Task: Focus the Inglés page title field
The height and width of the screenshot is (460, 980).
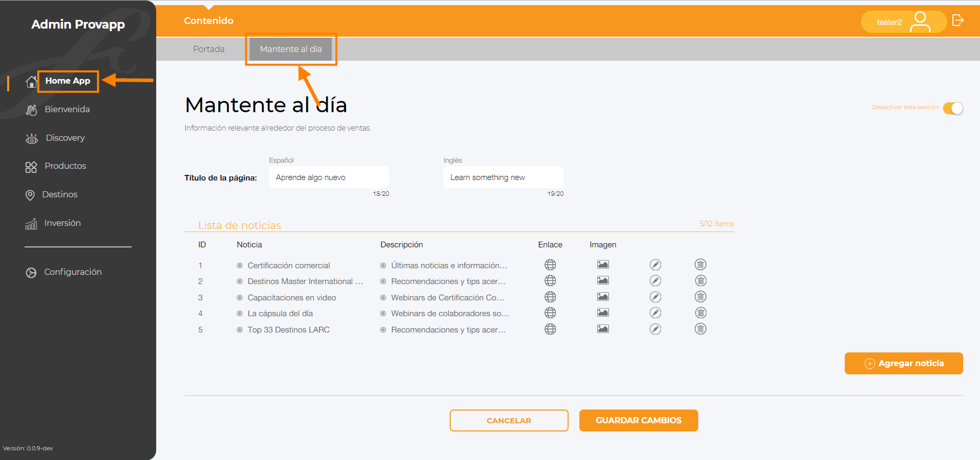Action: pyautogui.click(x=503, y=177)
